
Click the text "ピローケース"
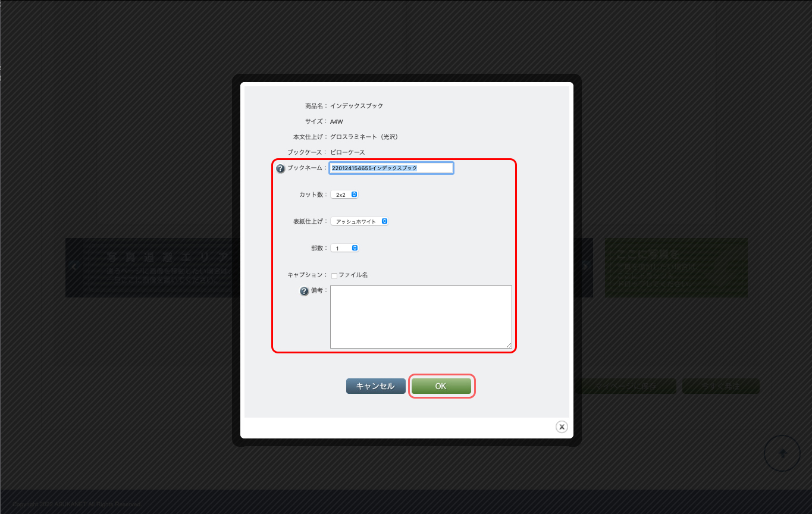click(x=348, y=152)
